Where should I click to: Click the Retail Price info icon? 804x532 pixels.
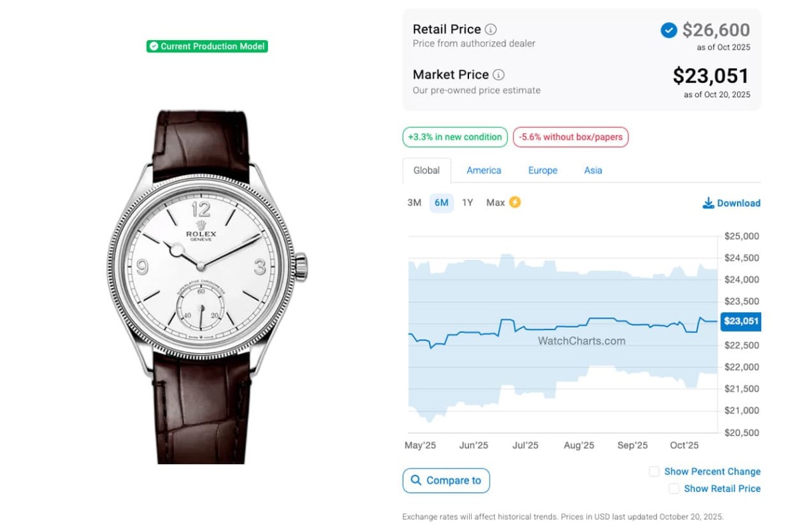(x=491, y=29)
